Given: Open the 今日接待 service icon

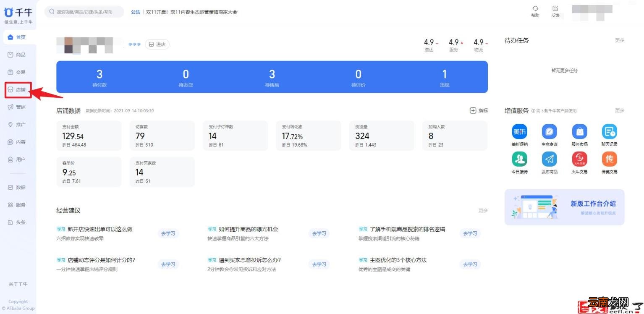Looking at the screenshot, I should pos(519,159).
